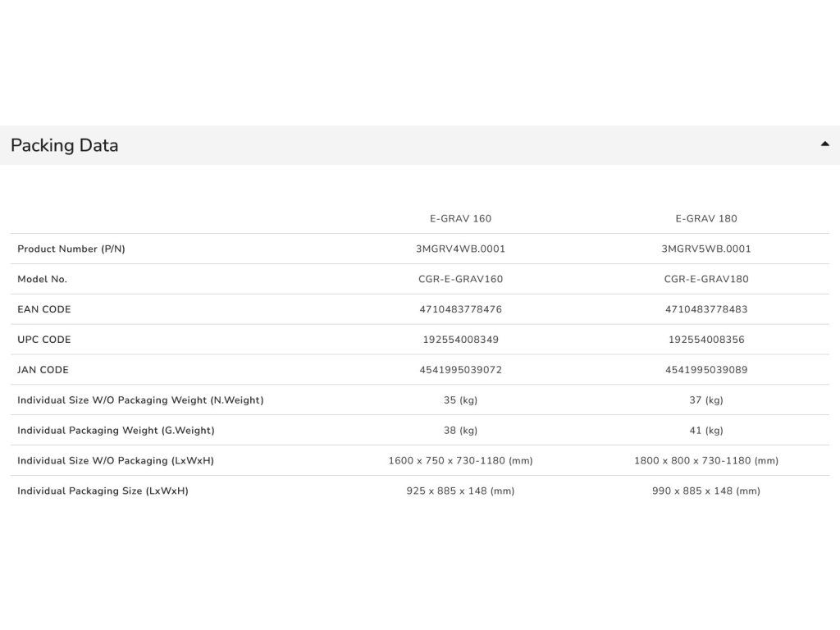Click product number 3MGRV4WB.0001
Screen dimensions: 840x630
tap(460, 249)
